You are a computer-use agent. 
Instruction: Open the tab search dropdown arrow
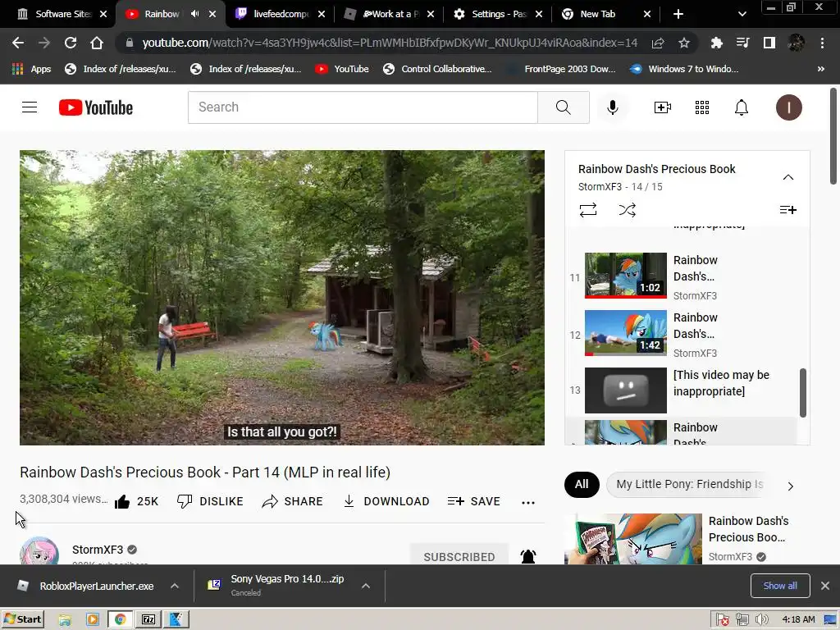[742, 14]
